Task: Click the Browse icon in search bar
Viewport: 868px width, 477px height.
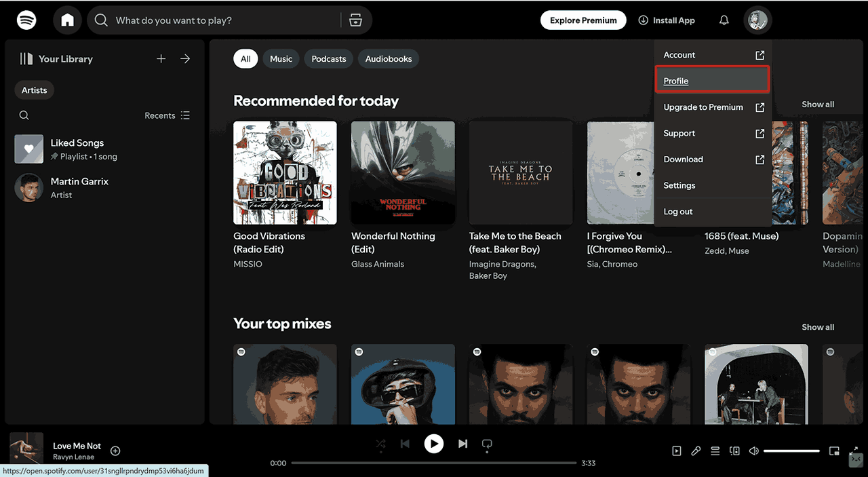Action: (356, 20)
